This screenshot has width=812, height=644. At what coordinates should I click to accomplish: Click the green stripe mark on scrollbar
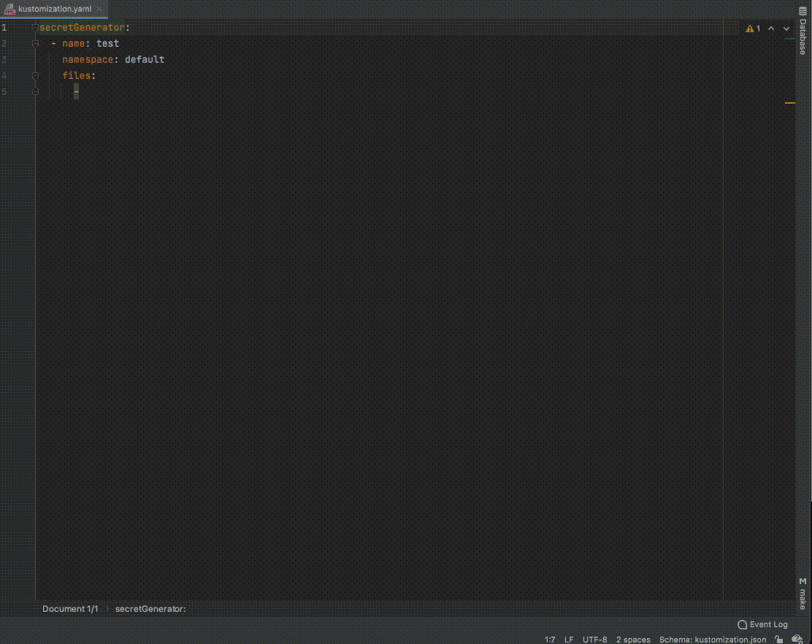[790, 39]
